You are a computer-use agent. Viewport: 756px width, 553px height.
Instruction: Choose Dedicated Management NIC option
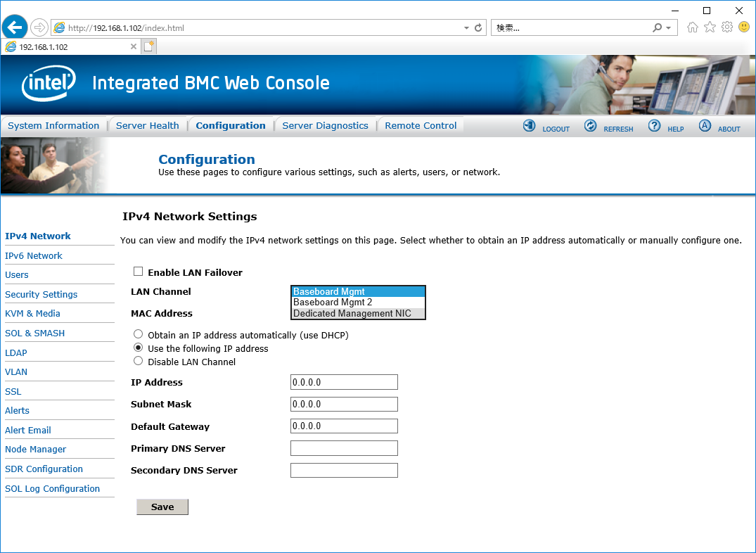tap(358, 313)
